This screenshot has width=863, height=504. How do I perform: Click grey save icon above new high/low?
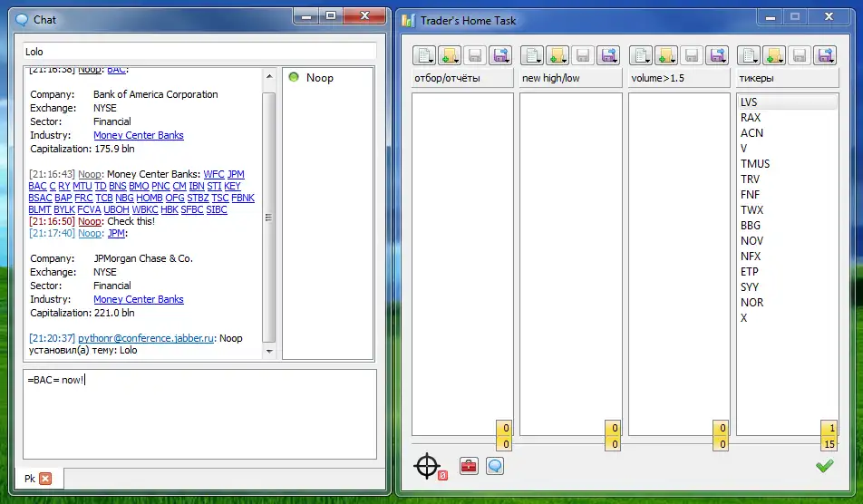click(x=583, y=55)
